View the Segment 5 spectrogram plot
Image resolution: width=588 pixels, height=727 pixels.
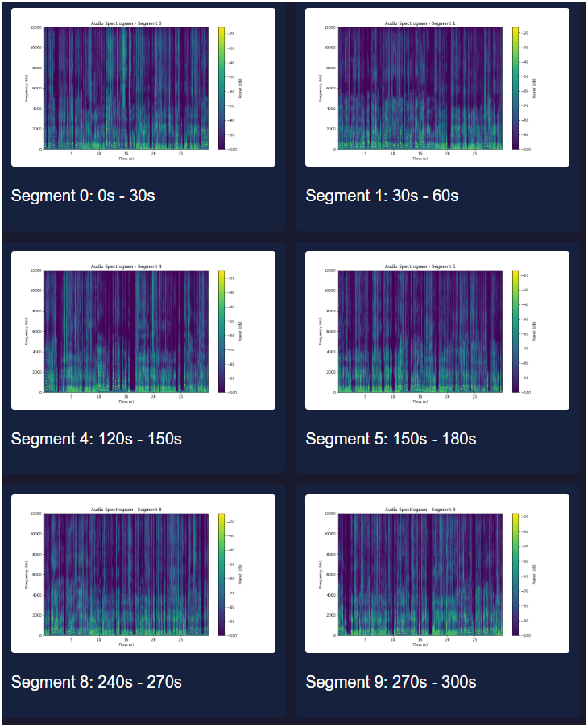[420, 332]
